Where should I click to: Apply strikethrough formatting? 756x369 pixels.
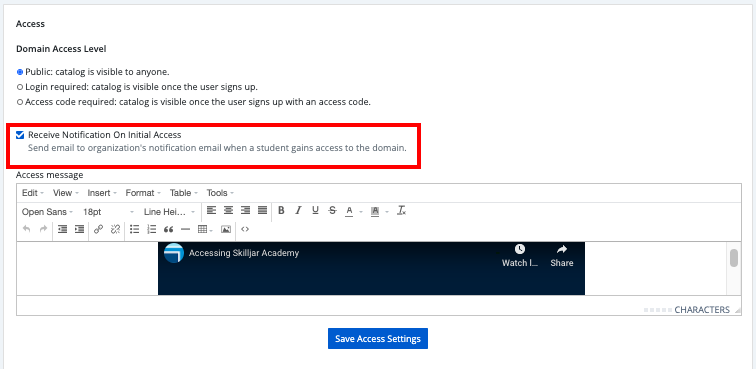click(x=332, y=210)
